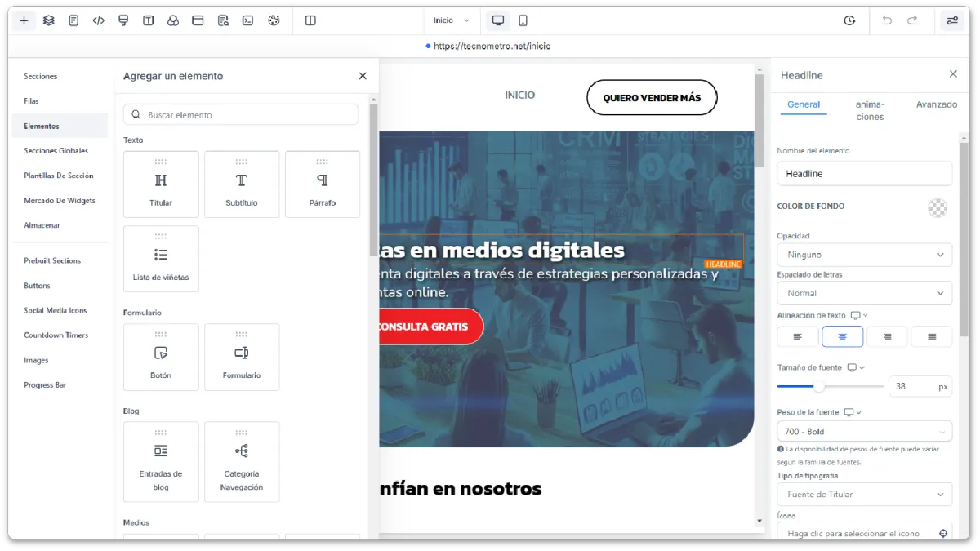Viewport: 980px width, 551px height.
Task: Click the Buscar elemento search field
Action: click(x=241, y=115)
